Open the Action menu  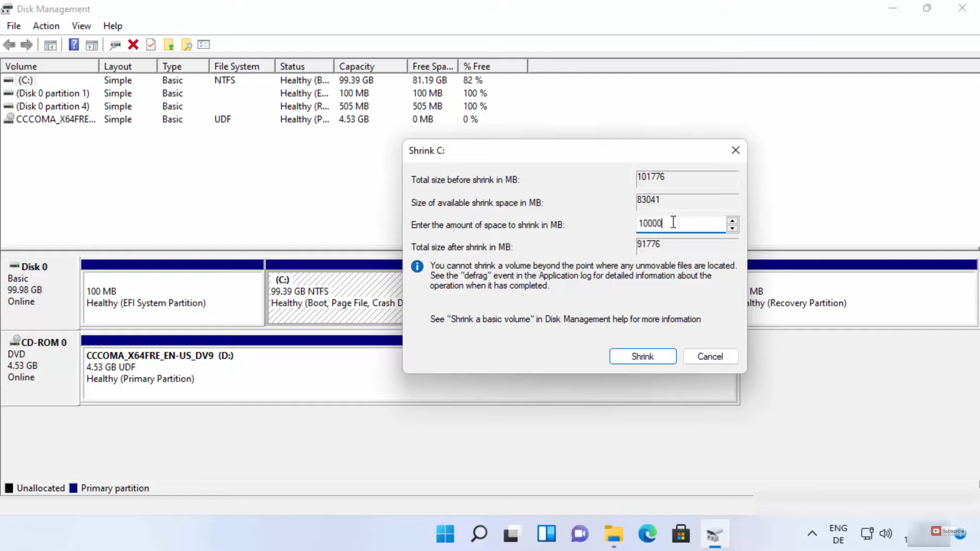click(45, 26)
